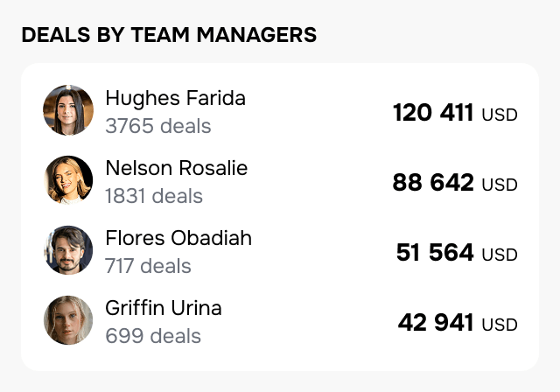Click the 1831 deals count

point(153,196)
